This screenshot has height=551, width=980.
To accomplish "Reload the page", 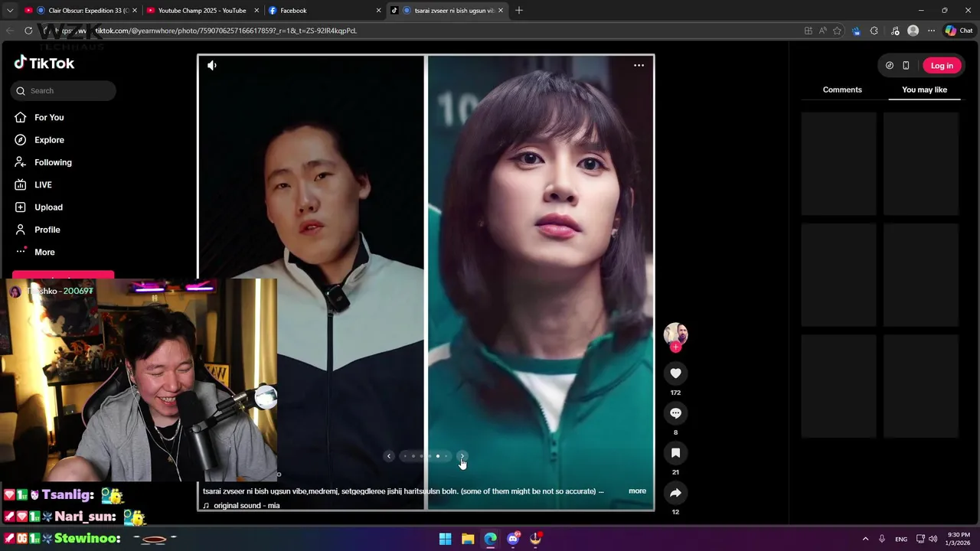I will click(28, 31).
